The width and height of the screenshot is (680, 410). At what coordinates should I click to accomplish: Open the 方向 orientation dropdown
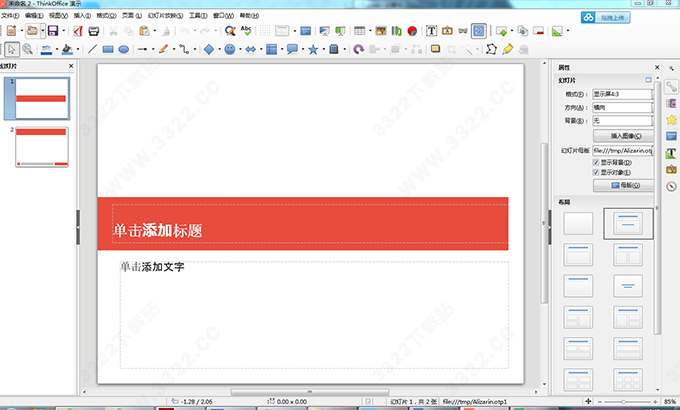(623, 107)
